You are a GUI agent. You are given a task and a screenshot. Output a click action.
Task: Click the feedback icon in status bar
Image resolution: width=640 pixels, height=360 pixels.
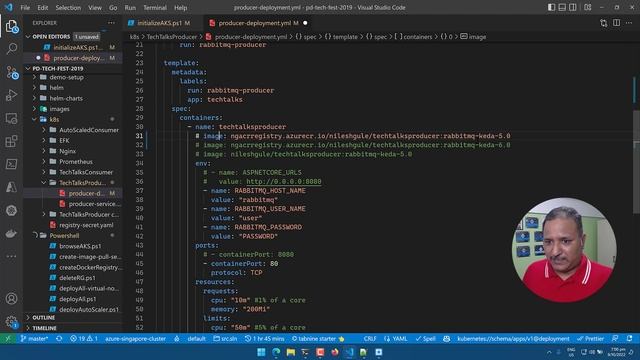(x=615, y=339)
